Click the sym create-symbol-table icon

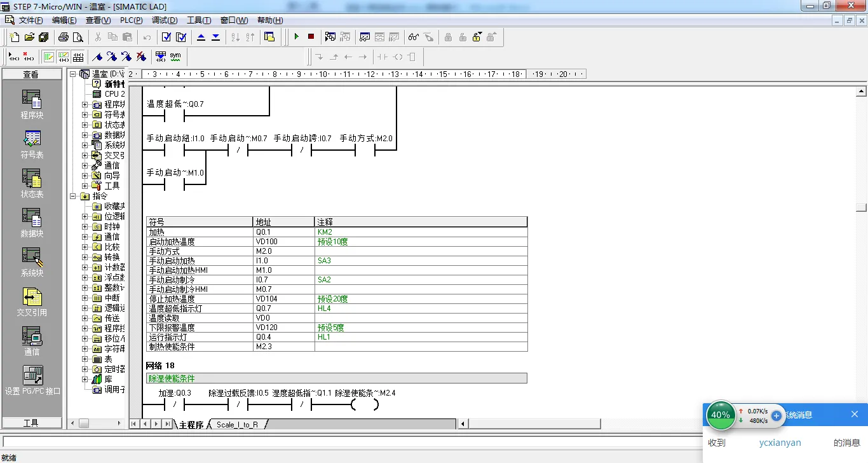pyautogui.click(x=175, y=57)
